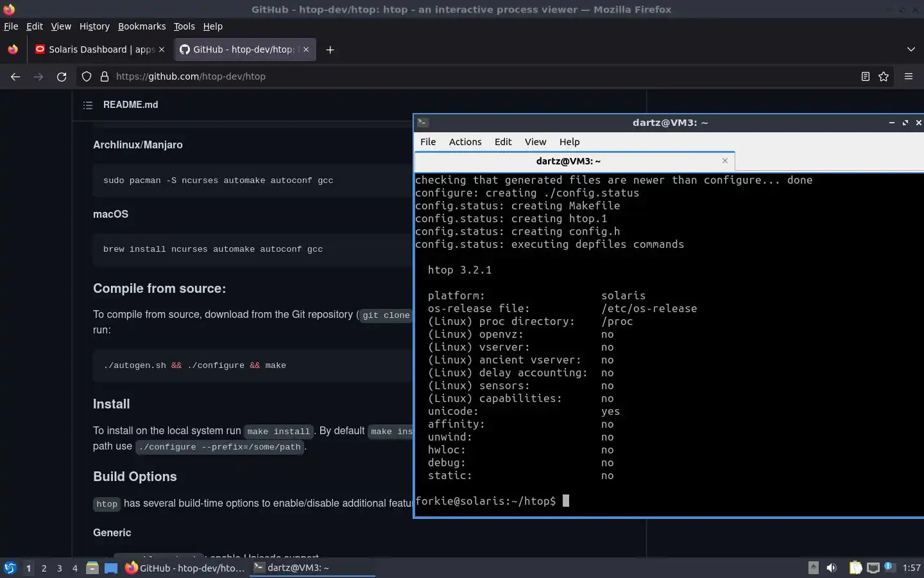Open the desktop start menu icon
This screenshot has height=578, width=924.
(10, 568)
